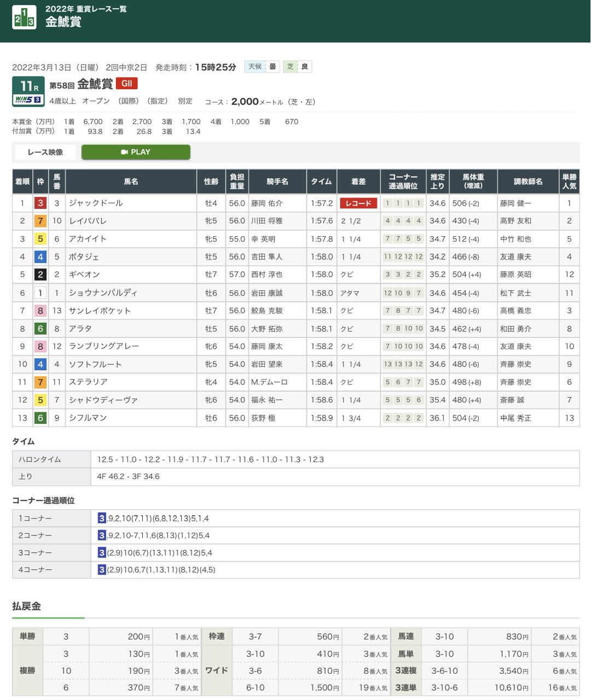
Task: Open horse サンレイポケット
Action: point(100,311)
